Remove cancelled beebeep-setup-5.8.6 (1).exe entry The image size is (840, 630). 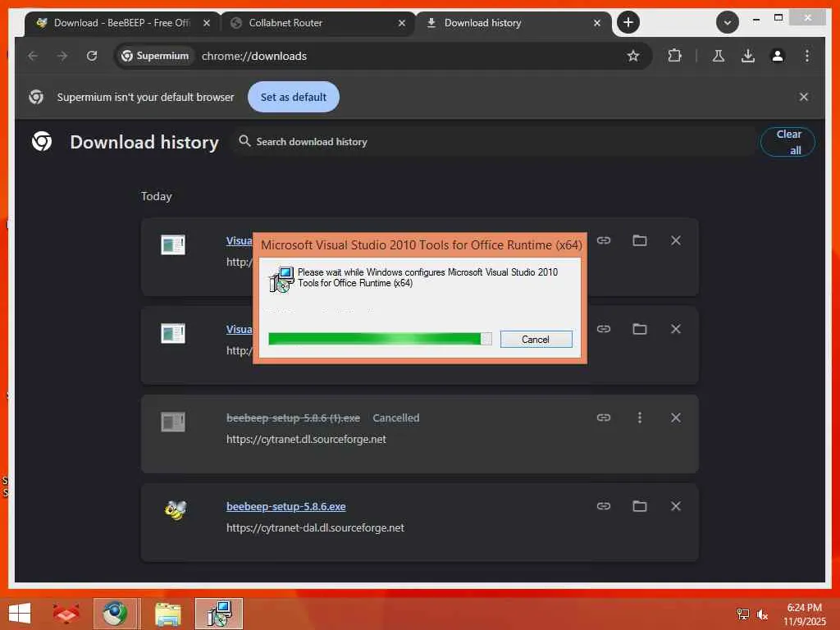point(676,418)
